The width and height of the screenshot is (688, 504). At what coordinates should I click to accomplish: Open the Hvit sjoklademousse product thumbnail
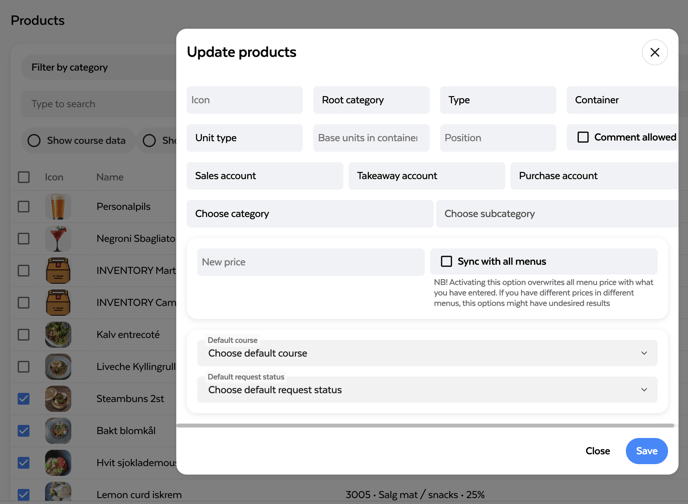click(58, 462)
